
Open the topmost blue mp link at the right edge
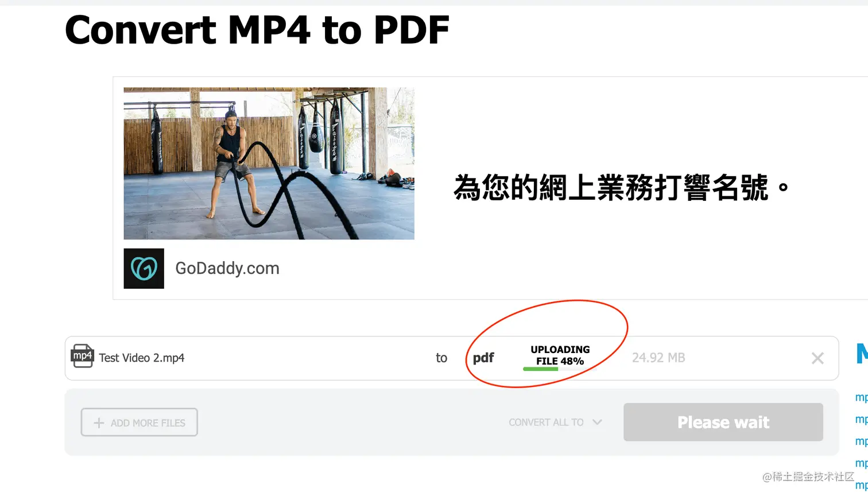coord(862,397)
